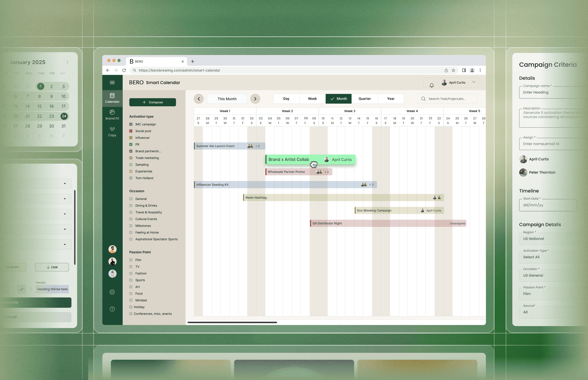Click the Search Task, Project field
Screen dimensions: 588x380
(447, 99)
